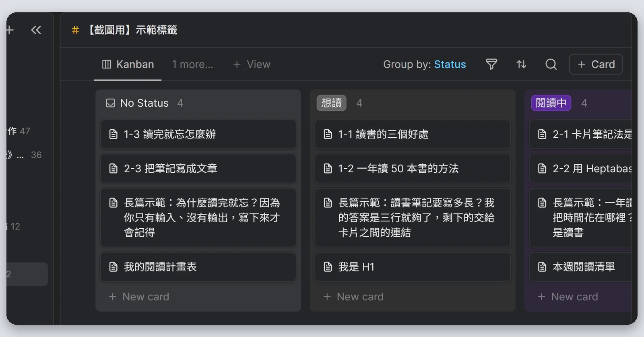Open card 1-3 讀完就忘怎麼辦
Screen dimensions: 644x337
(198, 134)
